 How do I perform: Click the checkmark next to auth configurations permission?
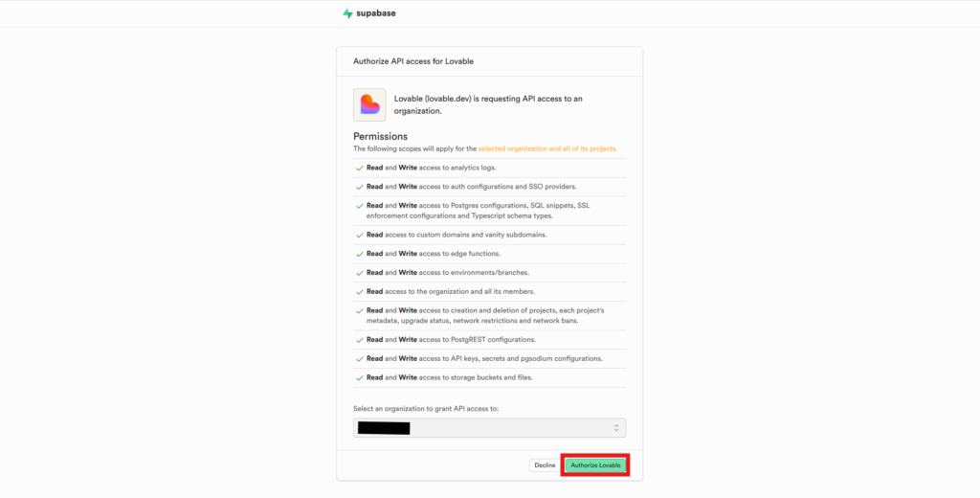pyautogui.click(x=360, y=187)
